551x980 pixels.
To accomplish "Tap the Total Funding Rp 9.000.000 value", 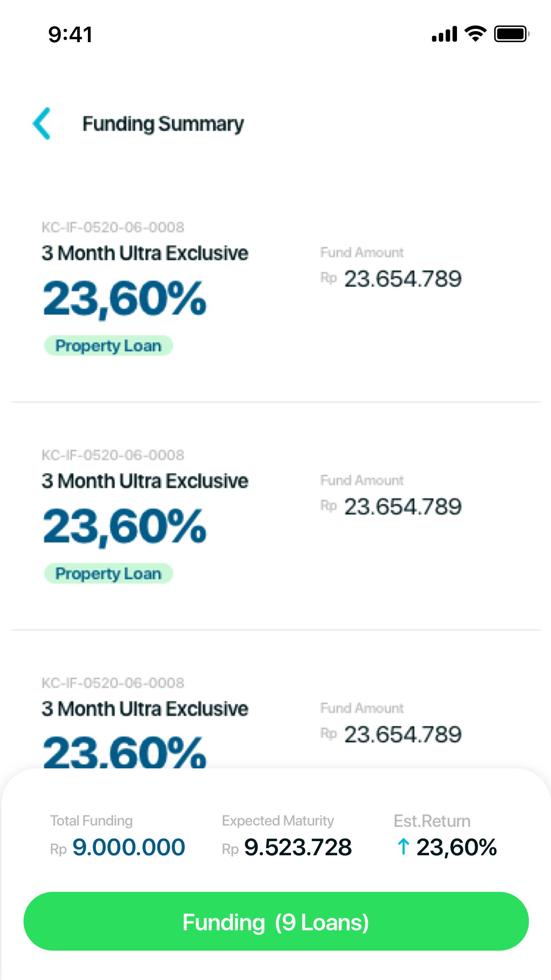I will (118, 847).
